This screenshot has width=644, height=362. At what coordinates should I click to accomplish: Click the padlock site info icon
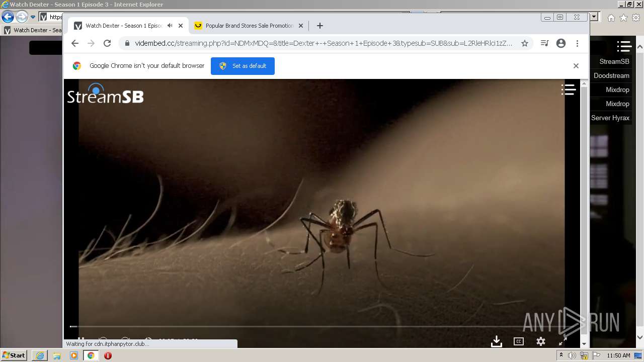(x=126, y=43)
